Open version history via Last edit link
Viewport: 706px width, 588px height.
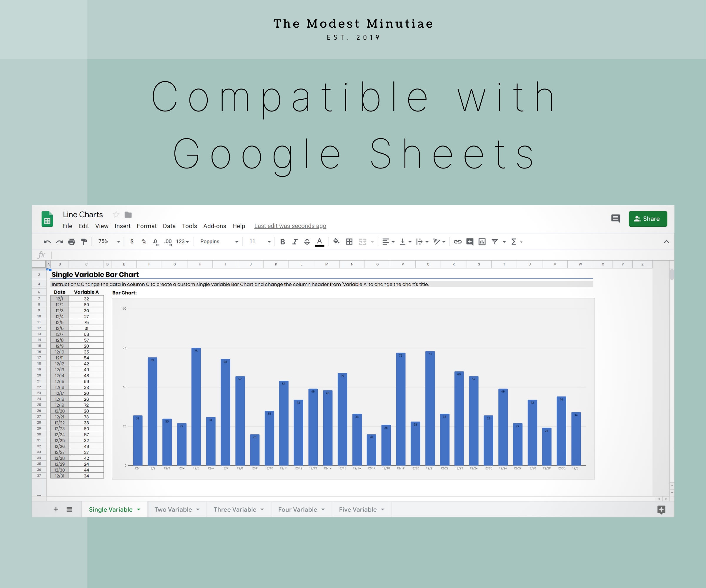click(x=290, y=226)
